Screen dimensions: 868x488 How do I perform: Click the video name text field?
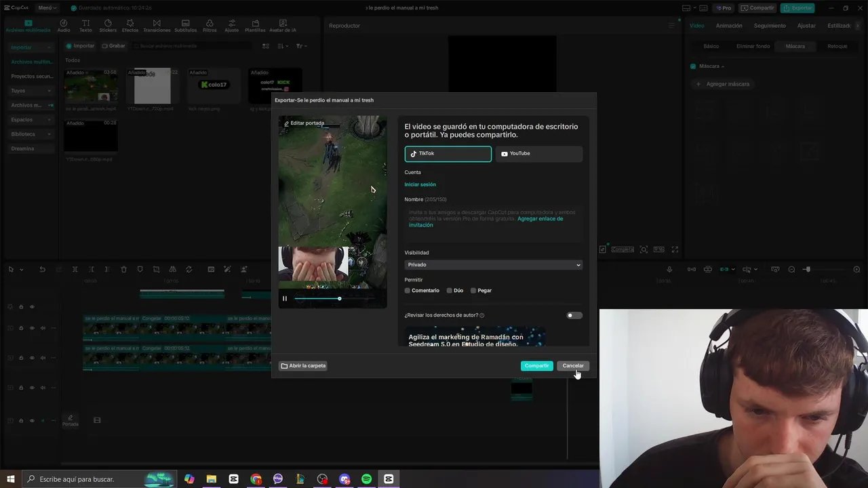point(493,224)
